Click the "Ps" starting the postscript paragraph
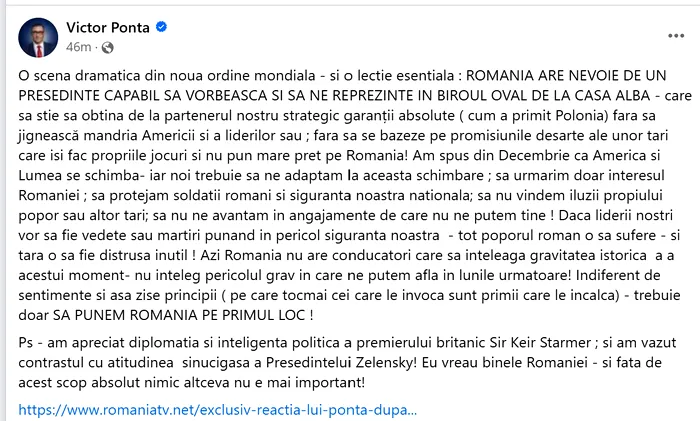Screen dimensions: 700x421 (x=27, y=341)
